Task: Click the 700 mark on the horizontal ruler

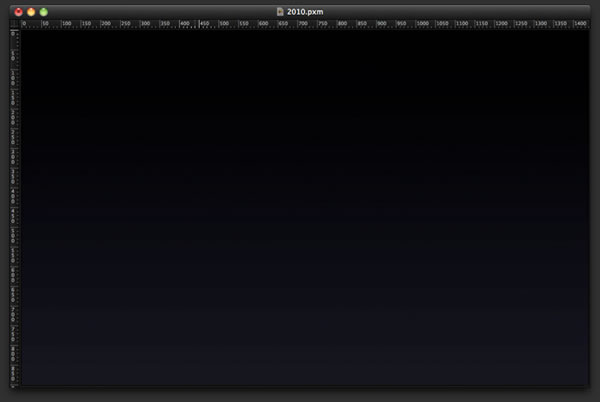Action: [303, 24]
